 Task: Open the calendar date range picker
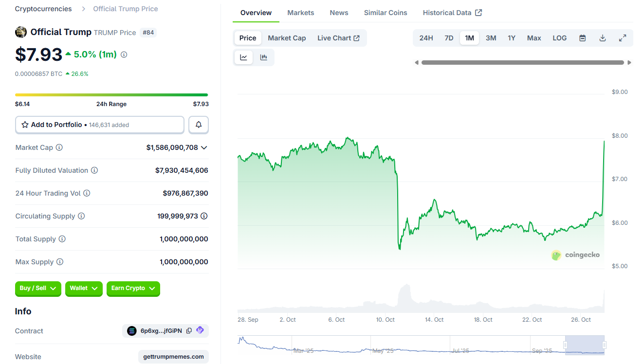582,38
